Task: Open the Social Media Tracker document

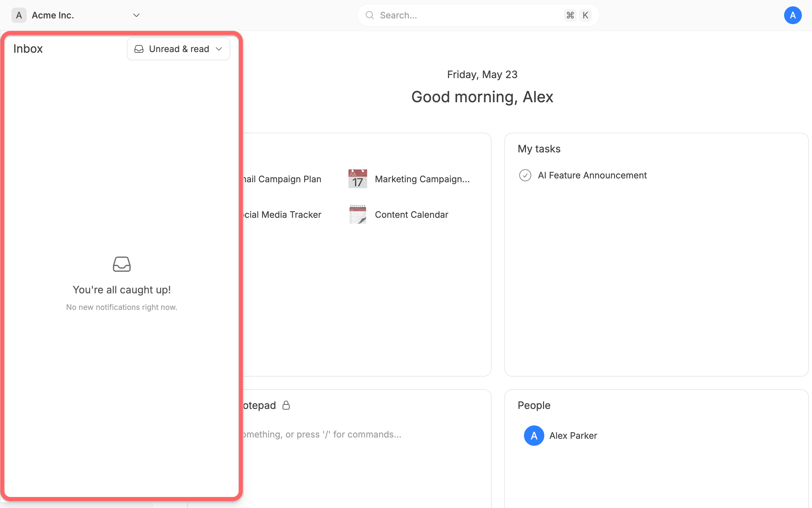Action: [x=282, y=215]
